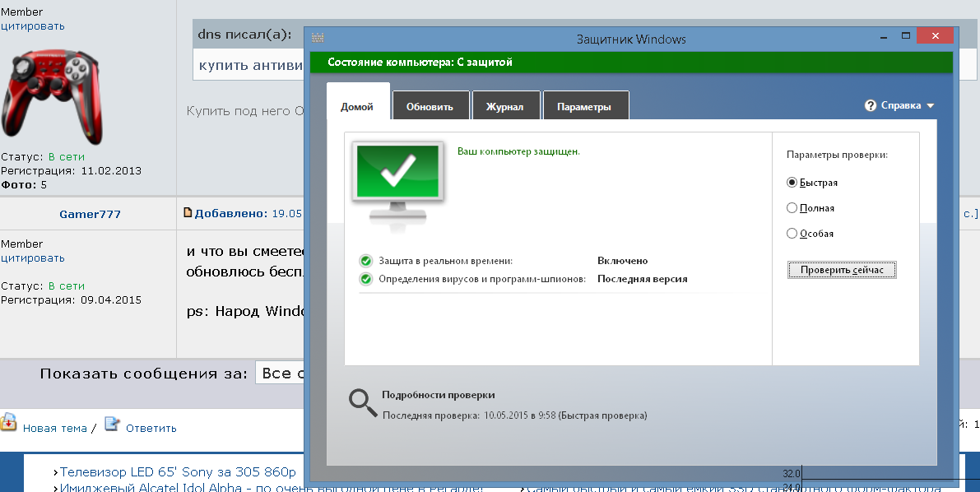Click the real-time protection green check icon
Image resolution: width=980 pixels, height=492 pixels.
tap(366, 262)
